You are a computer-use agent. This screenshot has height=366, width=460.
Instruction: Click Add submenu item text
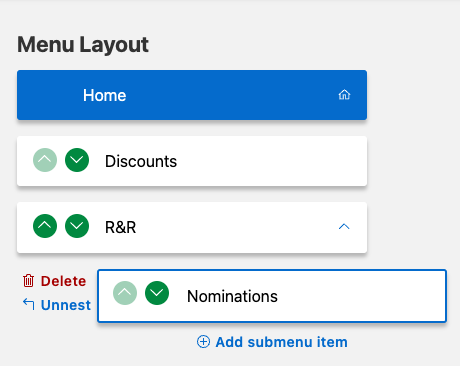click(282, 342)
